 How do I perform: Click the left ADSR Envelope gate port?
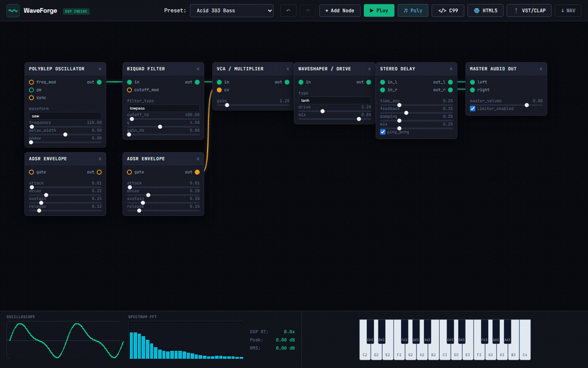(31, 172)
